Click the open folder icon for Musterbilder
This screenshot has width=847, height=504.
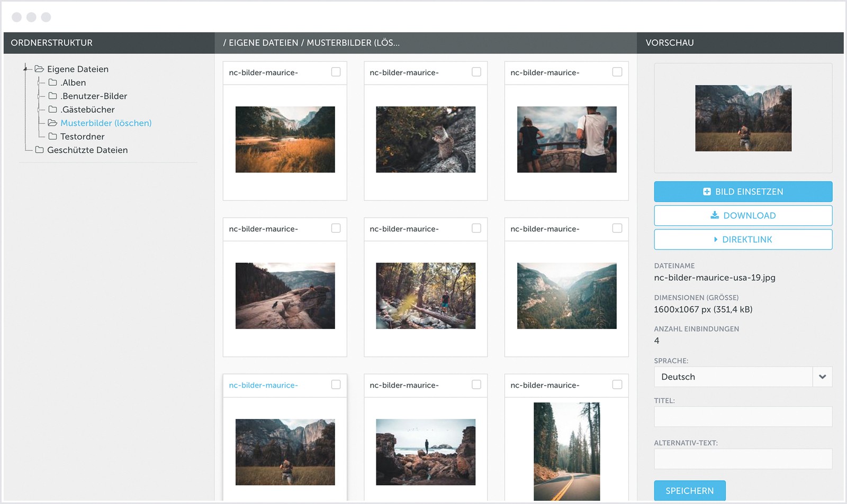coord(52,123)
